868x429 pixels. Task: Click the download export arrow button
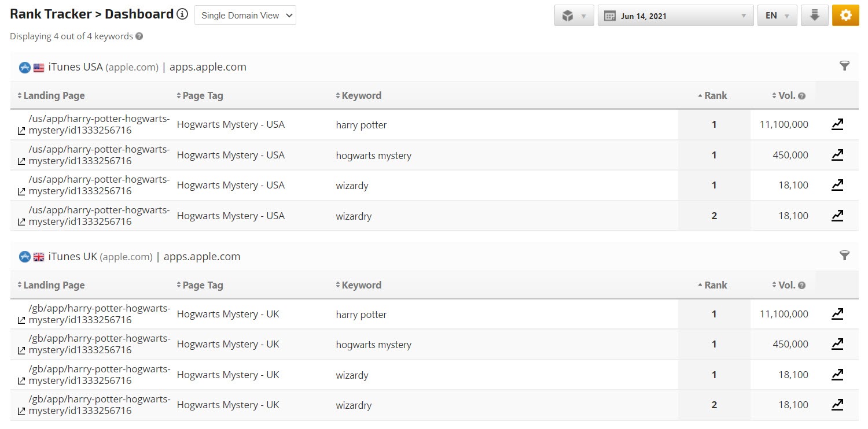click(814, 16)
